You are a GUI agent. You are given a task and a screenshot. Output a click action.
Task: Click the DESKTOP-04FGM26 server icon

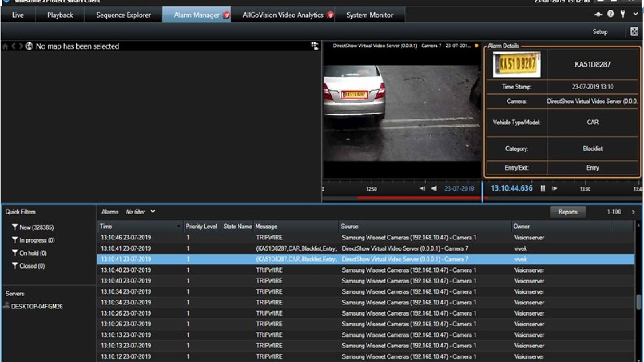coord(6,306)
